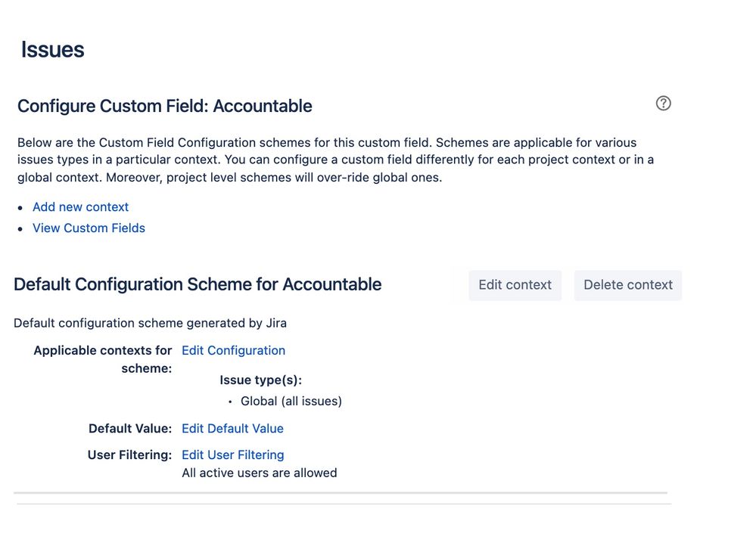Select the Edit Default Value link

[x=232, y=429]
